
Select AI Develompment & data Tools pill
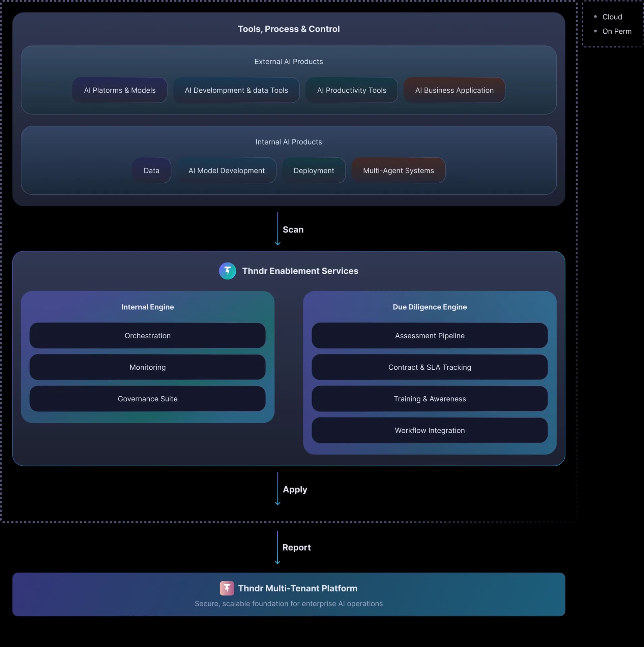click(x=236, y=90)
